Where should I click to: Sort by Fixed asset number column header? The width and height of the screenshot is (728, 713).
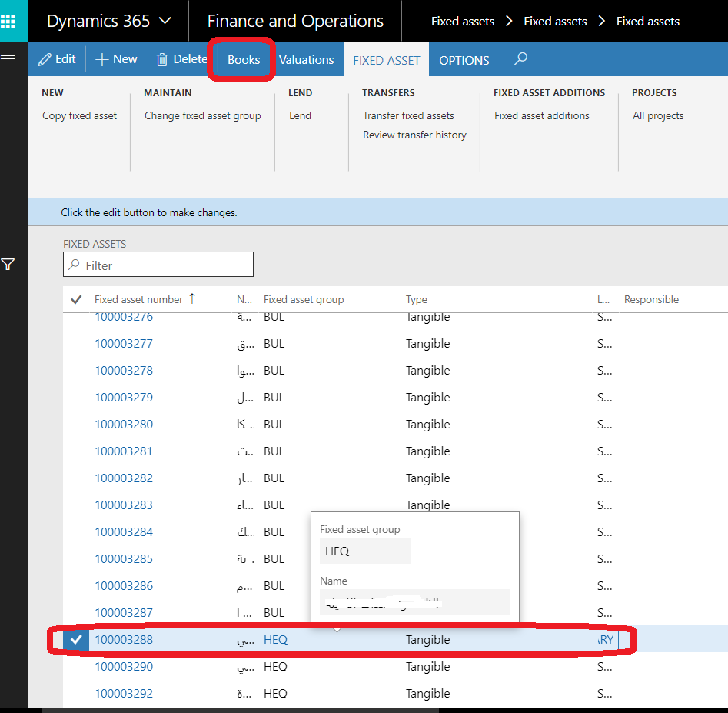tap(139, 300)
